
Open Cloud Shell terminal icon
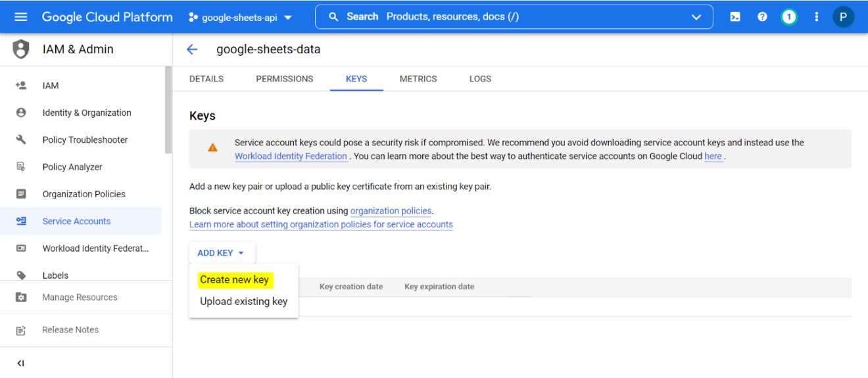pyautogui.click(x=735, y=17)
